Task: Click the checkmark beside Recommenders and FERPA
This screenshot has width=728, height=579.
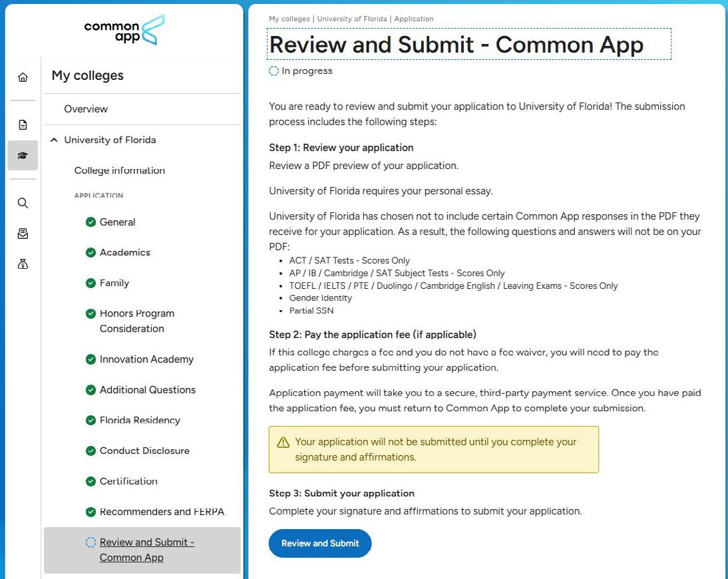Action: pyautogui.click(x=91, y=512)
